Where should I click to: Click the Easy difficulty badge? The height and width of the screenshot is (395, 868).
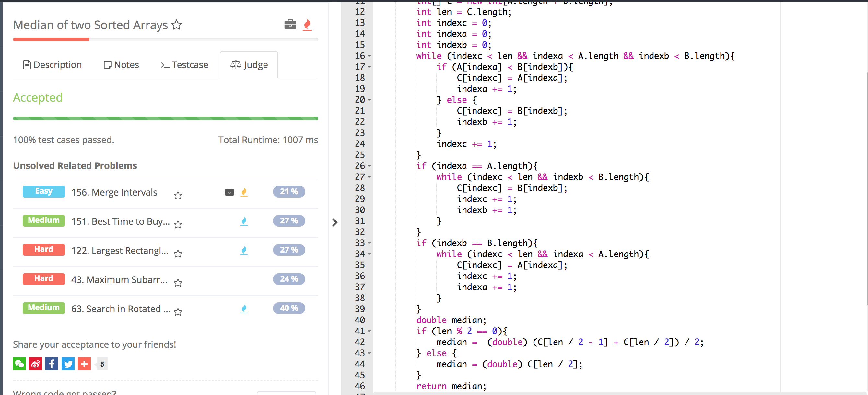[x=43, y=191]
